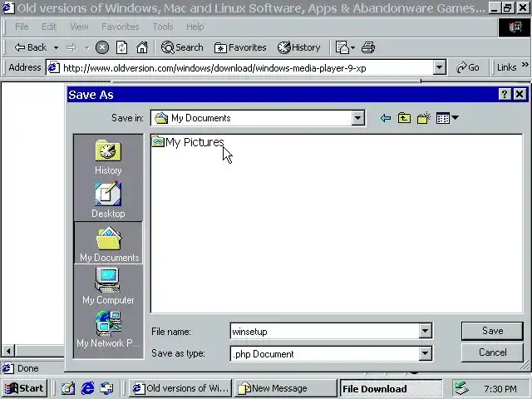Screen dimensions: 532x399
Task: Select Desktop in the places bar
Action: 108,199
